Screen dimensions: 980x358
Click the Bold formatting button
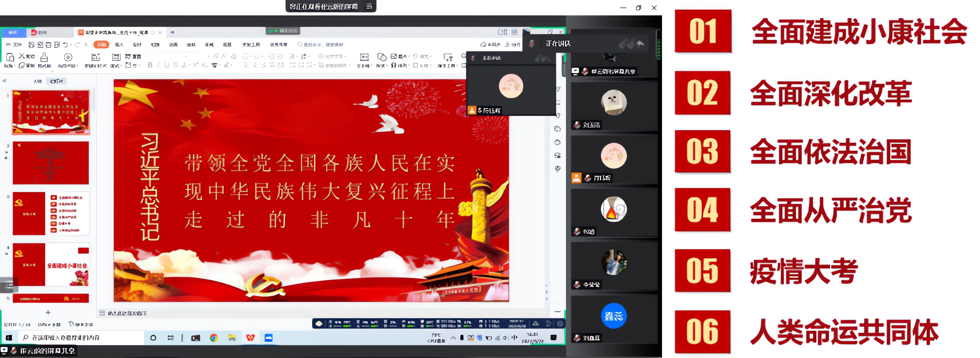coord(150,65)
